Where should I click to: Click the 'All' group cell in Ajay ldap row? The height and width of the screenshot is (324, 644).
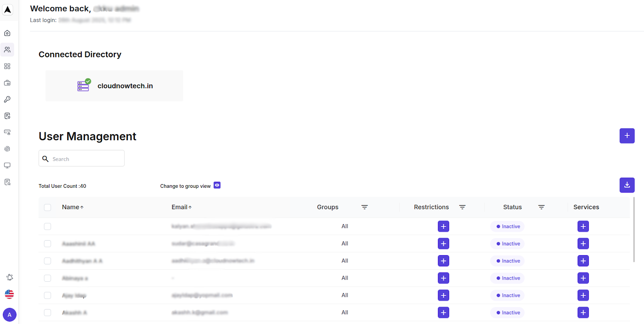(345, 295)
